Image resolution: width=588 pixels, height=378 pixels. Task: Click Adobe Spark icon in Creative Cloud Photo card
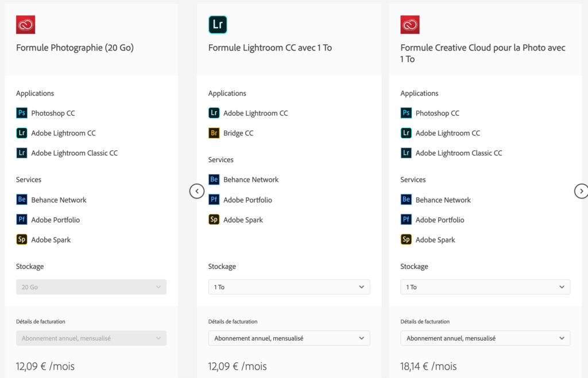point(406,239)
